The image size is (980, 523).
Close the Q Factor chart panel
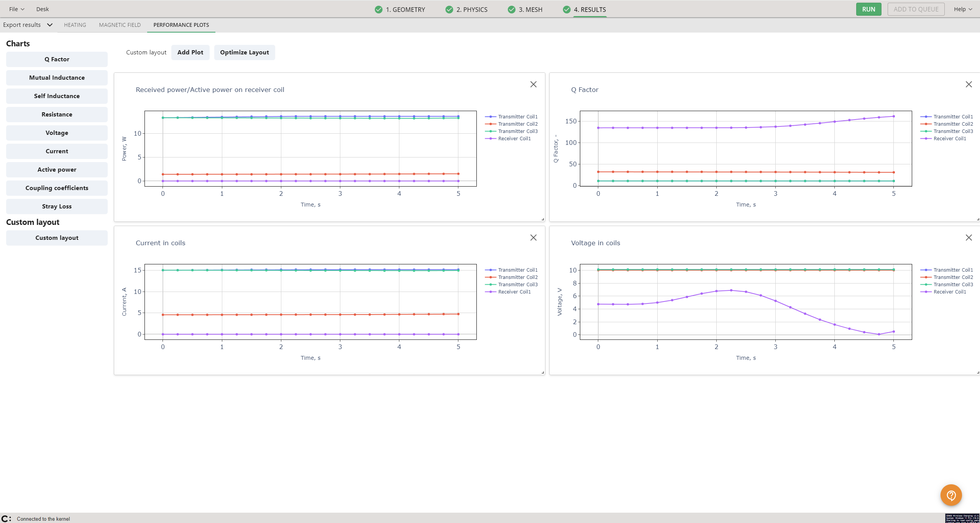969,84
